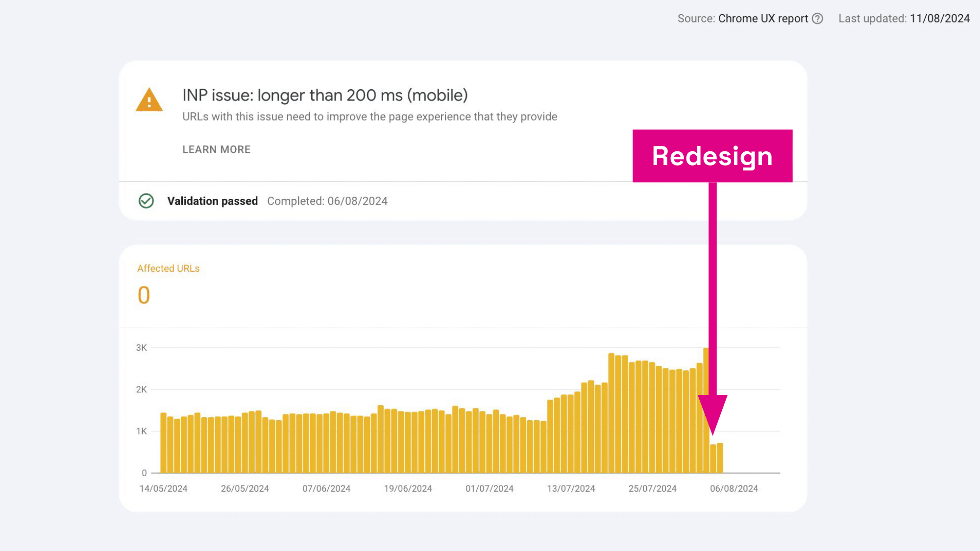Select the Chrome UX report source label
Image resolution: width=980 pixels, height=551 pixels.
pos(763,18)
